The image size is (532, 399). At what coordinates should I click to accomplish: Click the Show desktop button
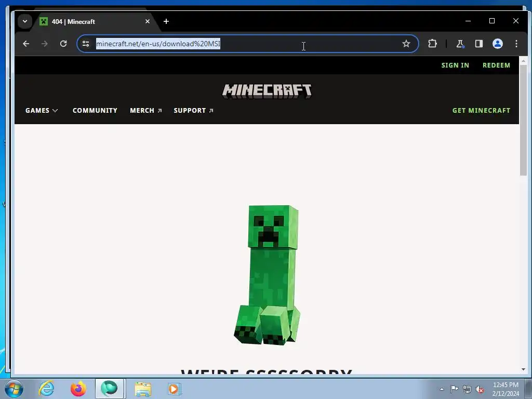click(528, 389)
